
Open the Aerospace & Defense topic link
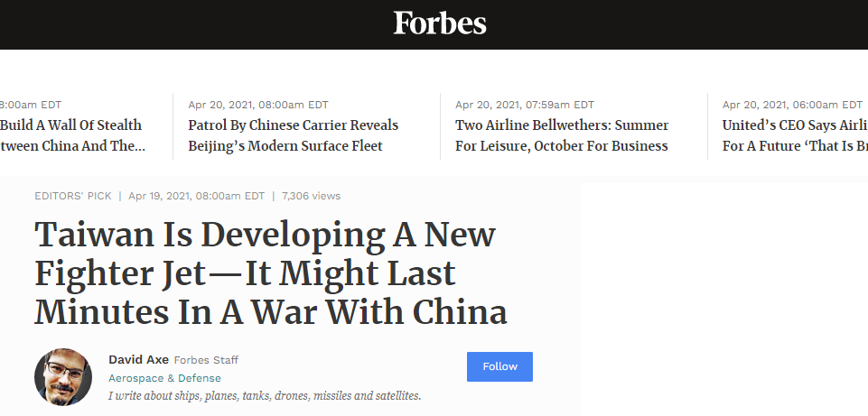[164, 378]
